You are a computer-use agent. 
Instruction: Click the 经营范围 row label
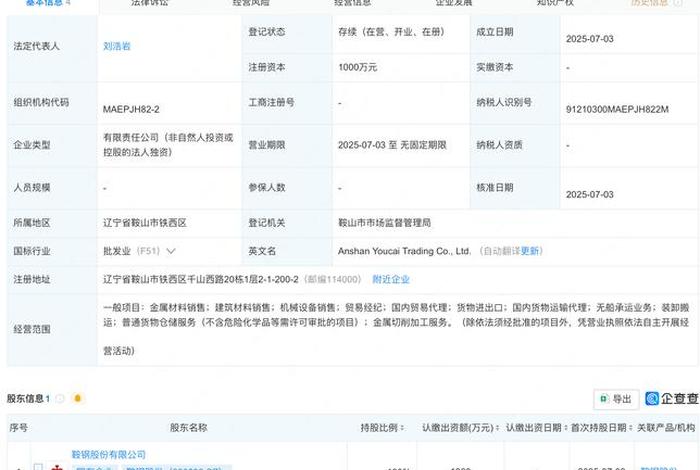pos(32,329)
